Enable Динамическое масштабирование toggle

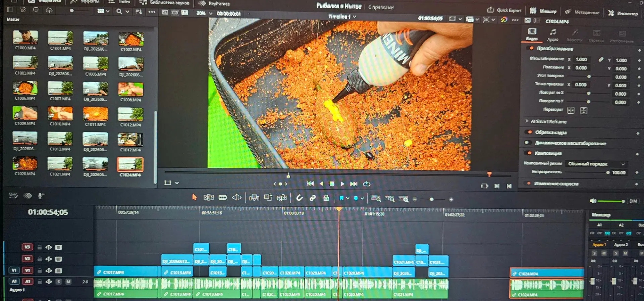point(528,143)
